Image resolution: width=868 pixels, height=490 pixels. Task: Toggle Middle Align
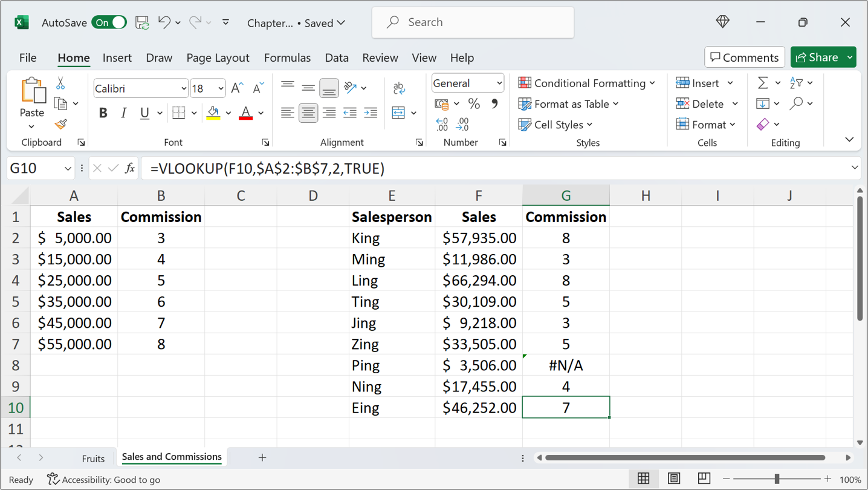(x=308, y=88)
